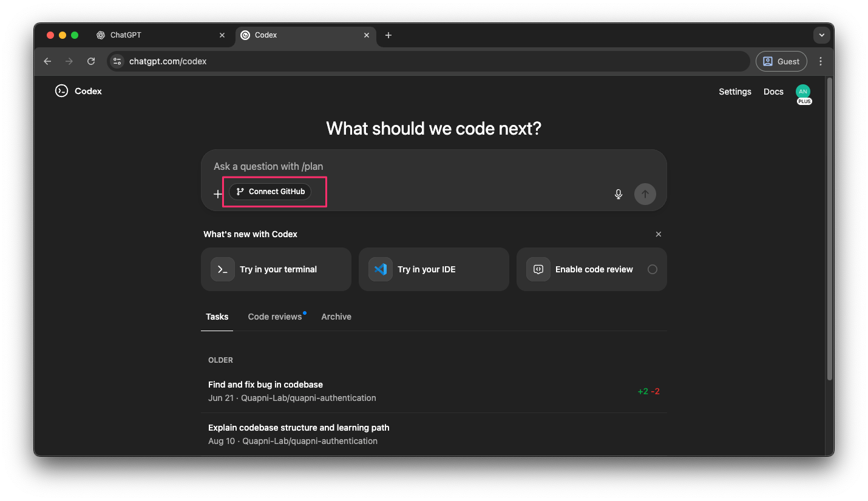Reload the page with refresh icon

click(x=91, y=61)
